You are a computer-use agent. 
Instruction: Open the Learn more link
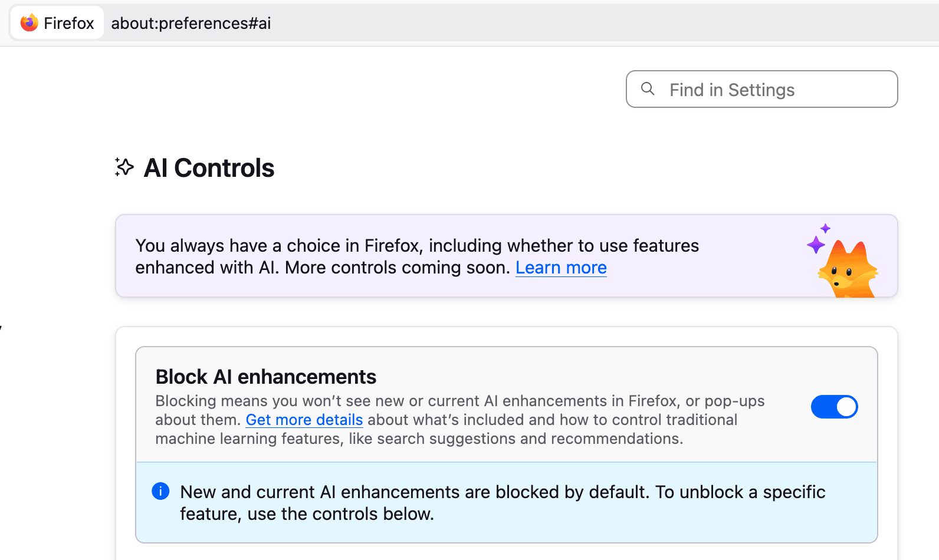click(560, 268)
